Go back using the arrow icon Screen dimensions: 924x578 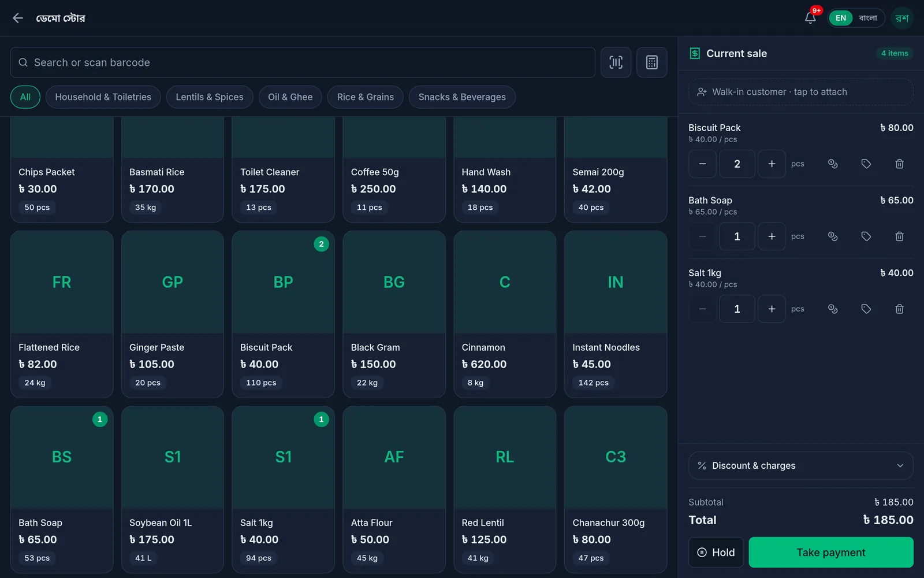tap(18, 18)
